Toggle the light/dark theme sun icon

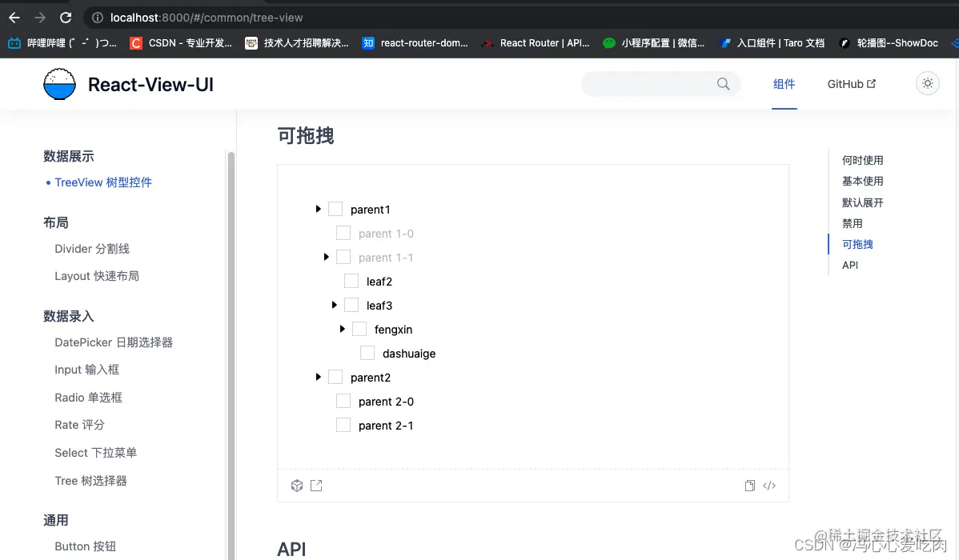click(927, 82)
